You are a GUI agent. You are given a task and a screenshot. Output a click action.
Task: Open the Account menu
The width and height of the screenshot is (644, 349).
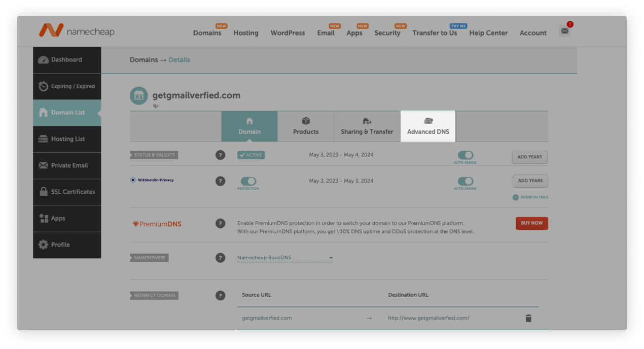[533, 33]
